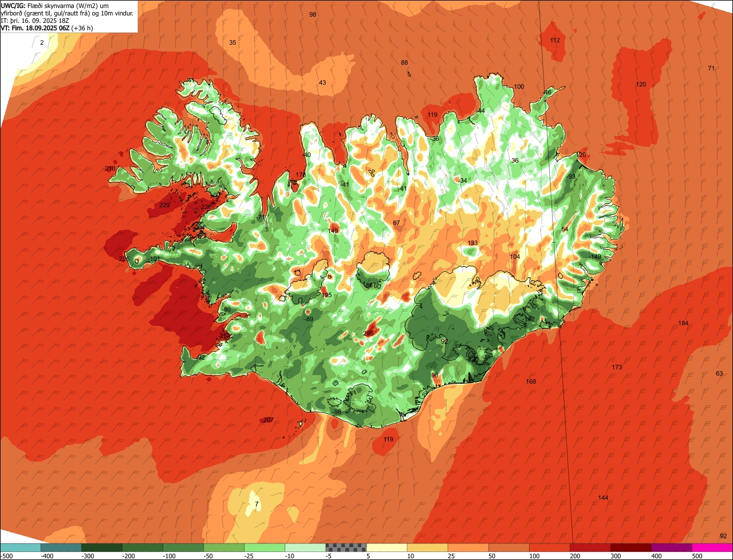Pick the purple 400 to 500 legend swatch
Image resolution: width=733 pixels, height=560 pixels.
[x=671, y=547]
